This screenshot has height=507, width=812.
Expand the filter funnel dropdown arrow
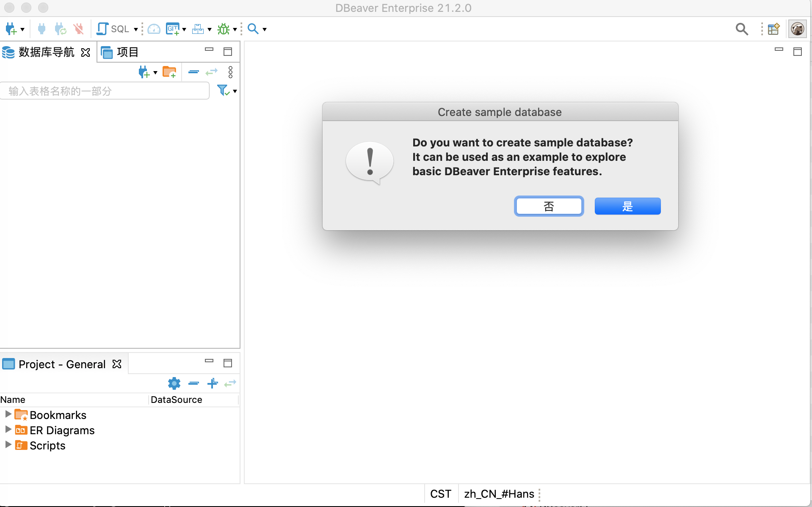235,91
